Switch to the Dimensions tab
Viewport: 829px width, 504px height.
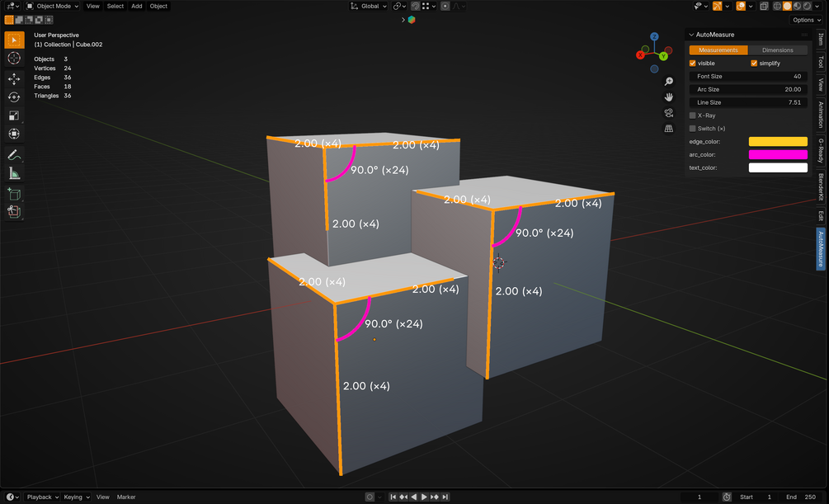click(778, 50)
